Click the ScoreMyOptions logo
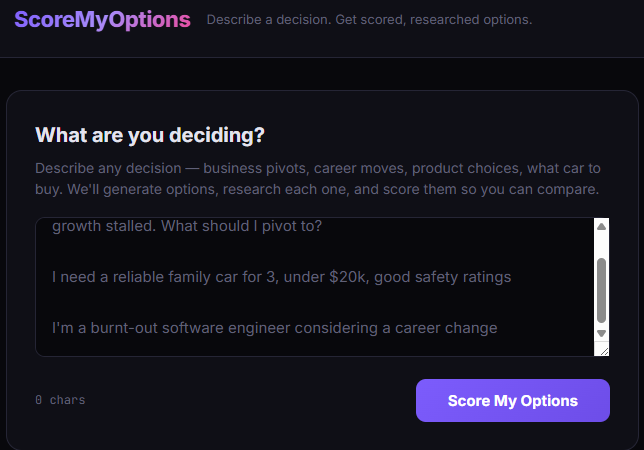This screenshot has height=450, width=644. 102,19
